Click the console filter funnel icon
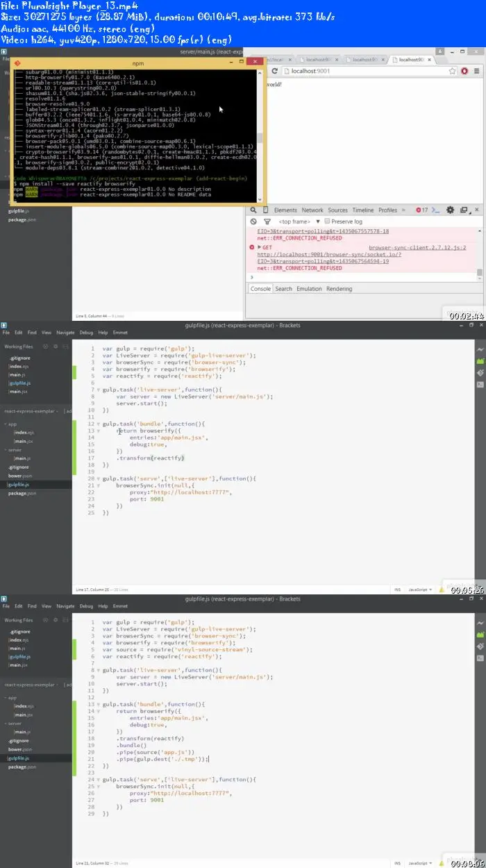 click(x=267, y=222)
